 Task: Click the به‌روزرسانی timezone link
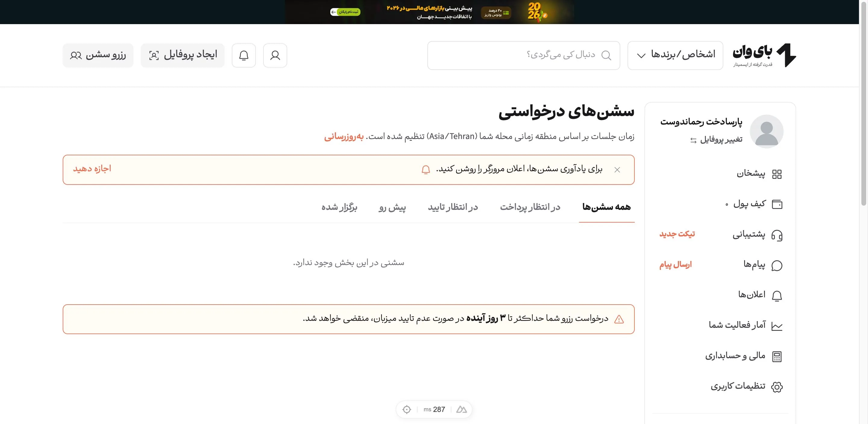click(344, 137)
